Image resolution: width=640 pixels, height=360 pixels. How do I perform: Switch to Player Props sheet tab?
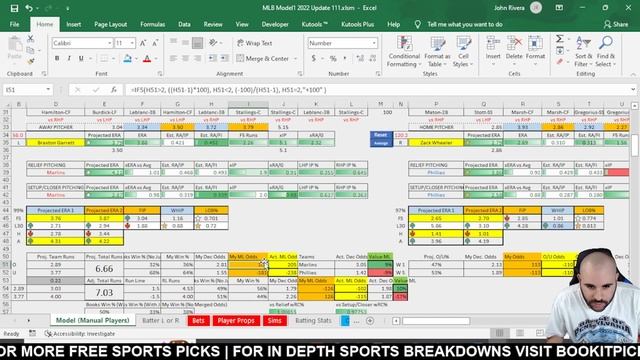point(236,321)
